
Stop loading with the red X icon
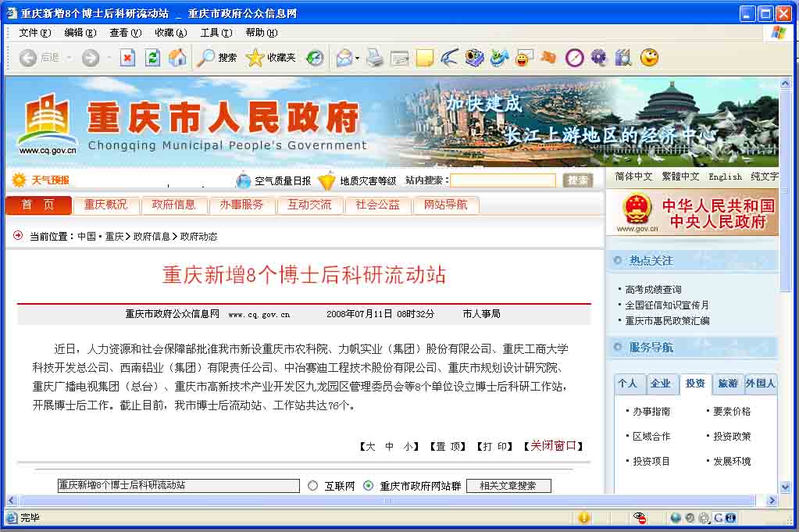(127, 58)
